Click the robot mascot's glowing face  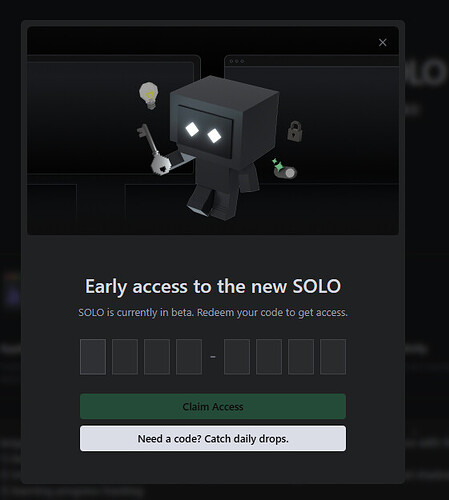pos(205,132)
